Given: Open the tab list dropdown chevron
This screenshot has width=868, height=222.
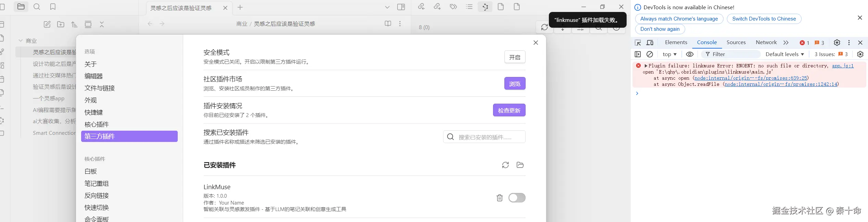Looking at the screenshot, I should pos(387,7).
